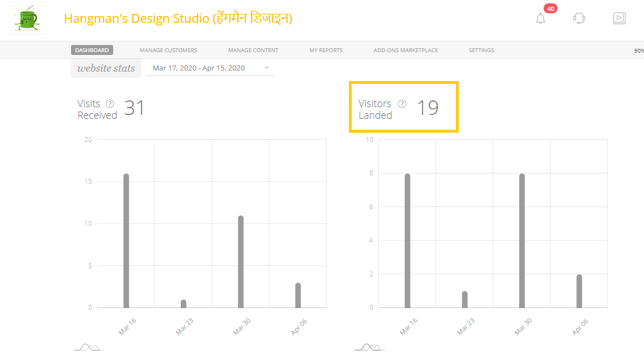644x358 pixels.
Task: Click help icon beside Visits Received
Action: pos(110,104)
